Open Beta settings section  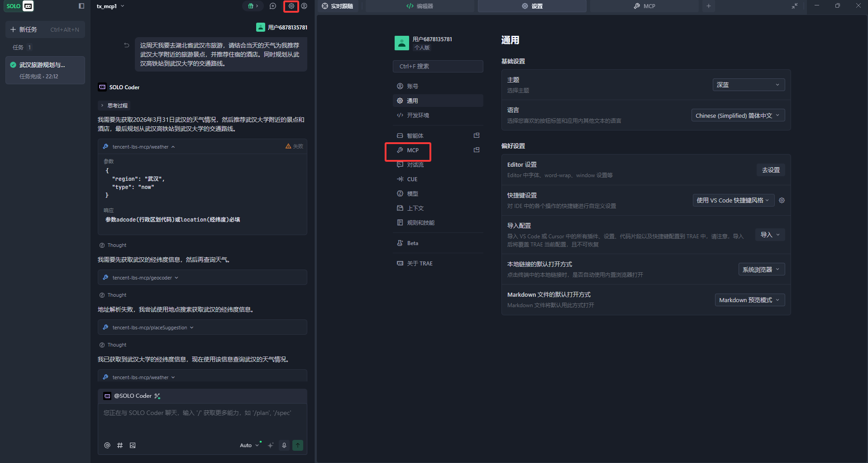pyautogui.click(x=438, y=243)
